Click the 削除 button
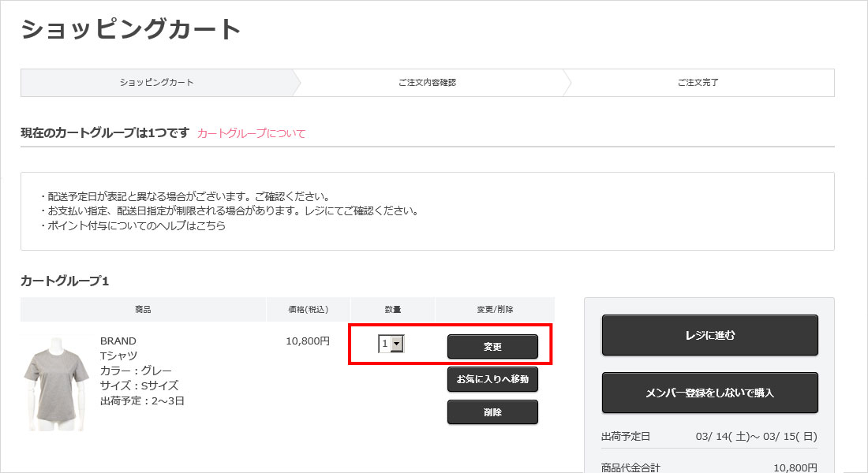The height and width of the screenshot is (473, 868). coord(492,412)
